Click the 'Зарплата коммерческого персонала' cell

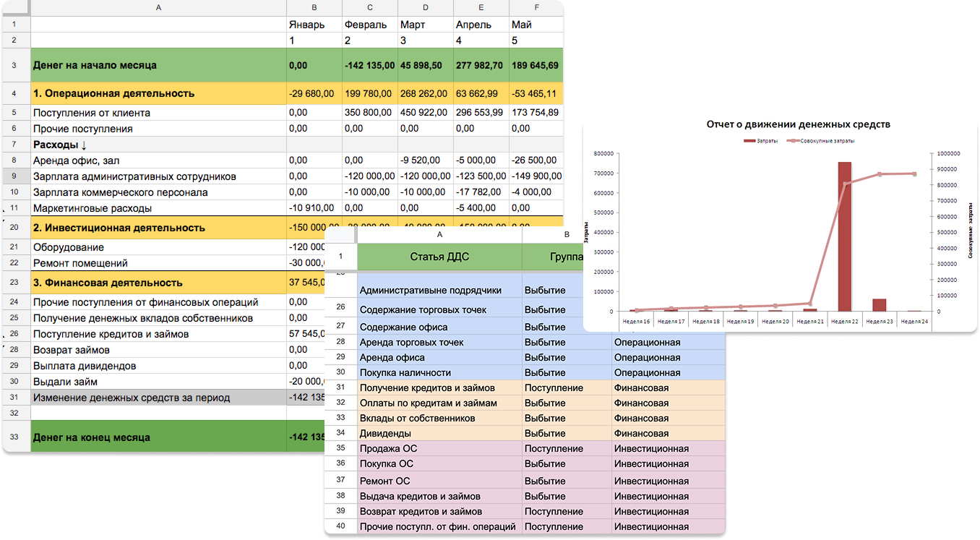158,192
